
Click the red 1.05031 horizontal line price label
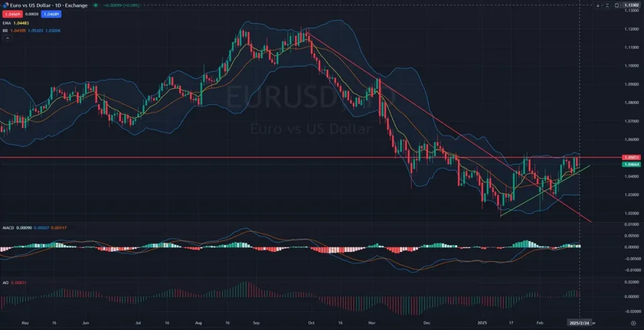pos(630,157)
